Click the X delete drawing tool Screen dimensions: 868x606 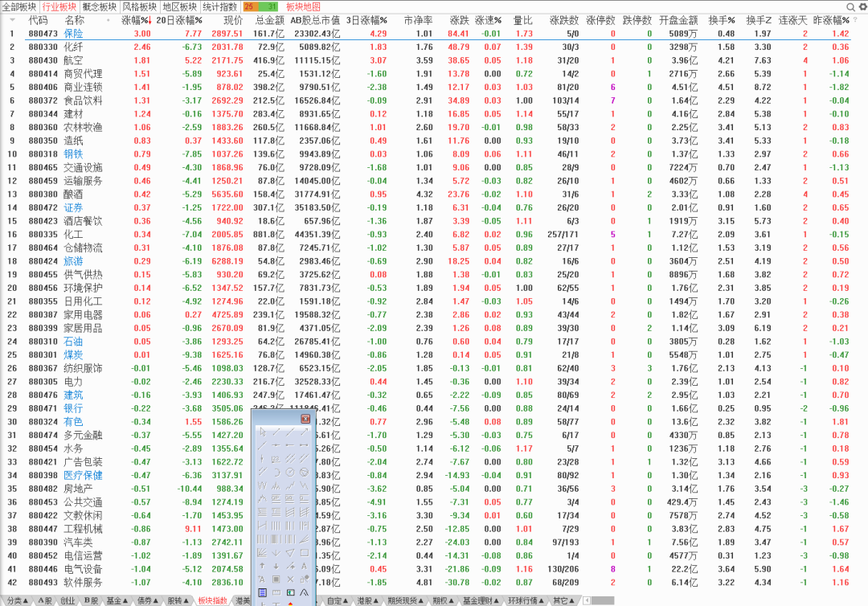pyautogui.click(x=290, y=579)
